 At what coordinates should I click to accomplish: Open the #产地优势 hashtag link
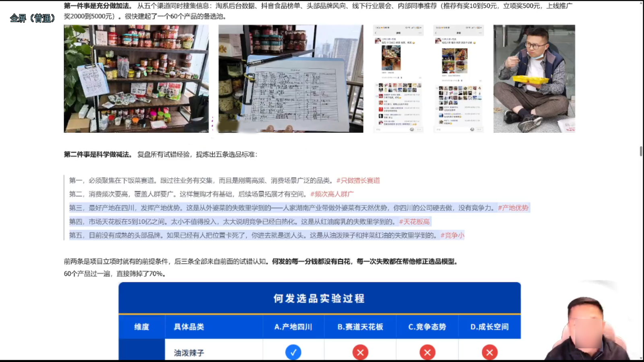point(514,208)
